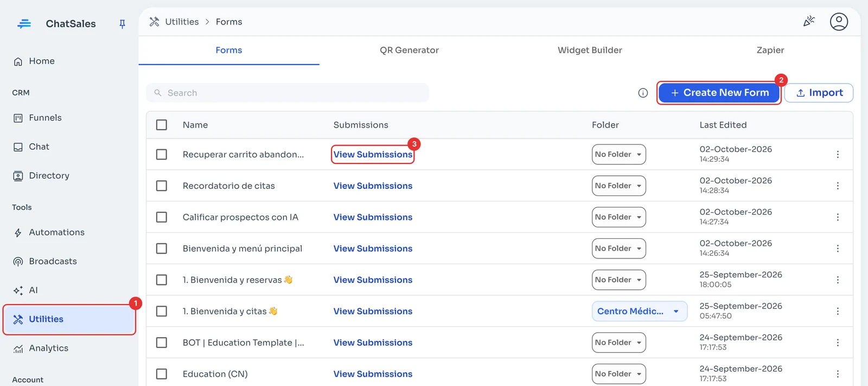Click the Import button
The height and width of the screenshot is (386, 868).
coord(819,93)
